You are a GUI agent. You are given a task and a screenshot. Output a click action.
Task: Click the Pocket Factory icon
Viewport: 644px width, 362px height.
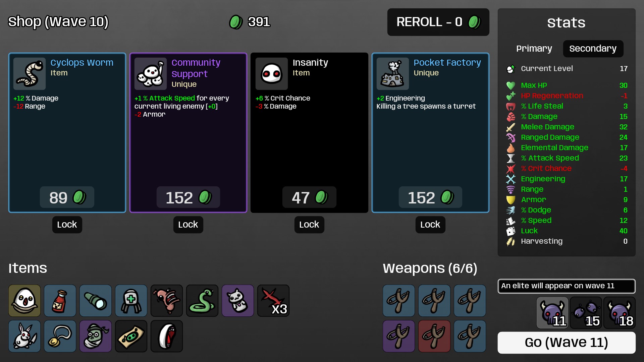click(x=393, y=74)
